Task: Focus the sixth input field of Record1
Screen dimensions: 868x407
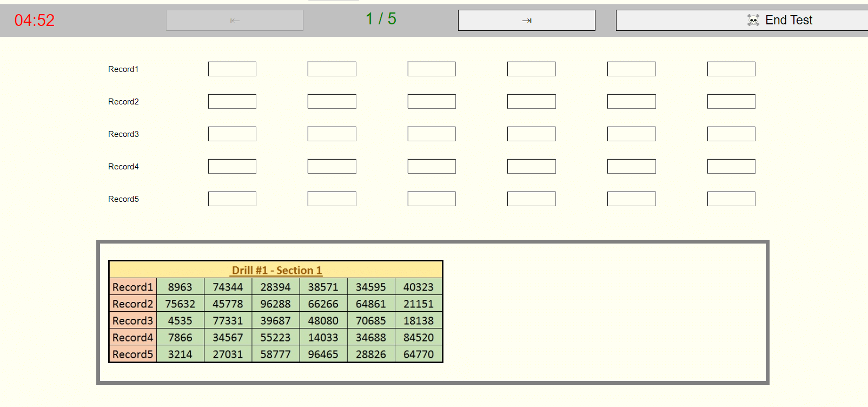Action: (731, 69)
